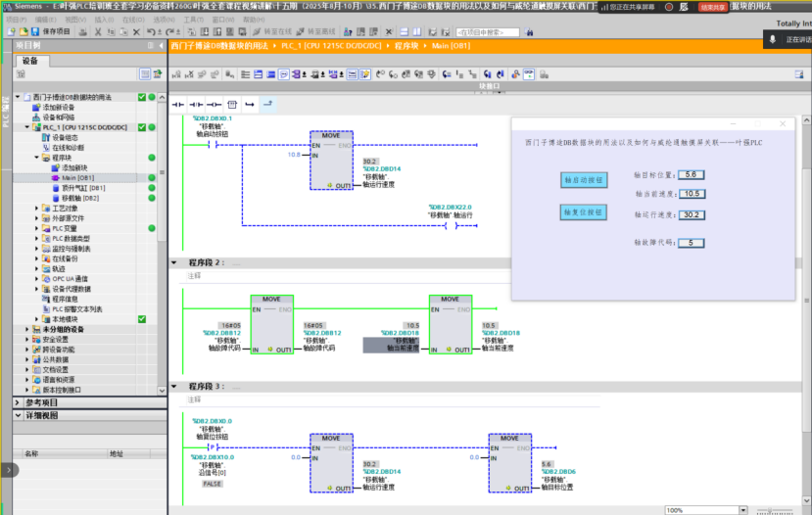812x515 pixels.
Task: Open the 选项(N) menu
Action: pos(165,20)
